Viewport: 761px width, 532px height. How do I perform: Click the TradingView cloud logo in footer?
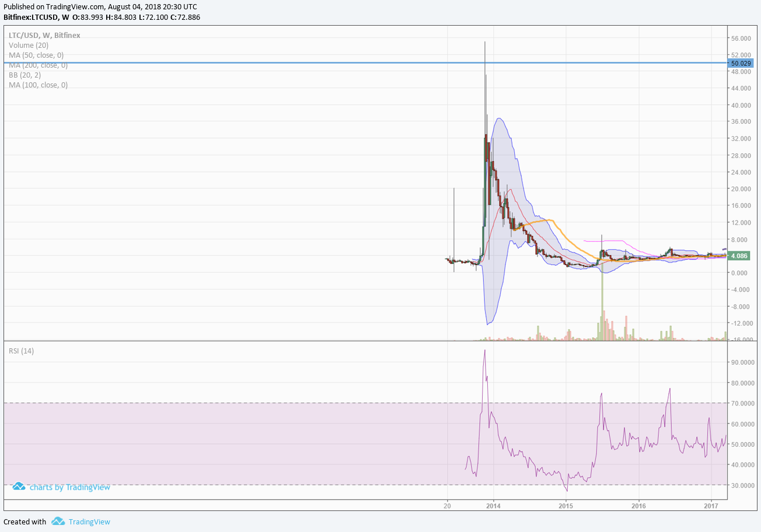pos(57,521)
